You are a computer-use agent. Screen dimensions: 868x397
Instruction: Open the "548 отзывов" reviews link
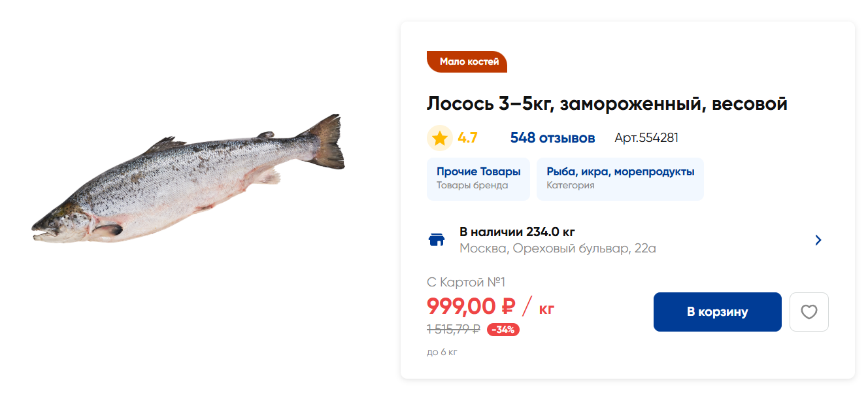coord(552,138)
